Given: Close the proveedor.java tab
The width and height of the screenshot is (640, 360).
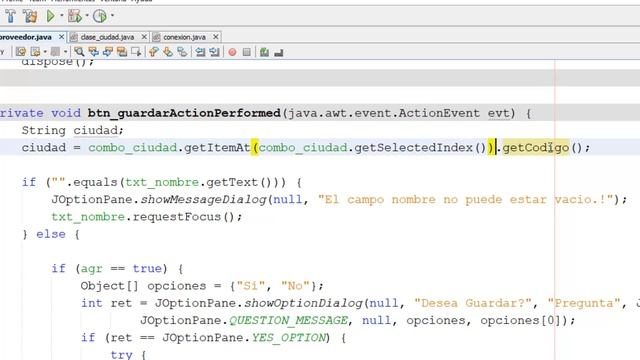Looking at the screenshot, I should tap(62, 37).
